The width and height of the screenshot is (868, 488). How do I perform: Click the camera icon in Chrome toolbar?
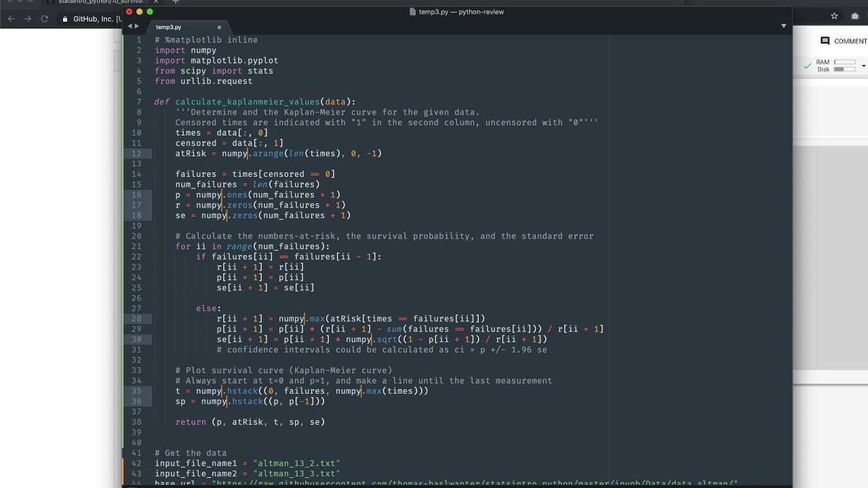pyautogui.click(x=854, y=15)
